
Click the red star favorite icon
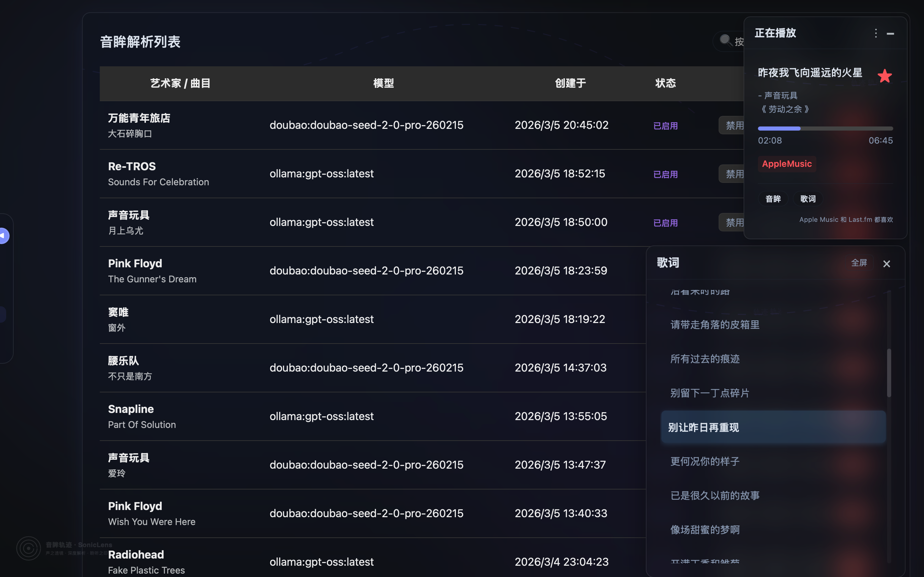pos(884,76)
